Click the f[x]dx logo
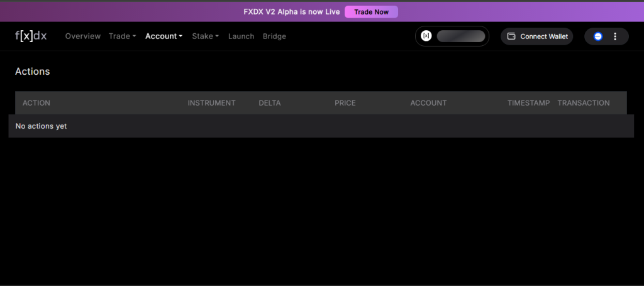The height and width of the screenshot is (286, 644). click(31, 36)
